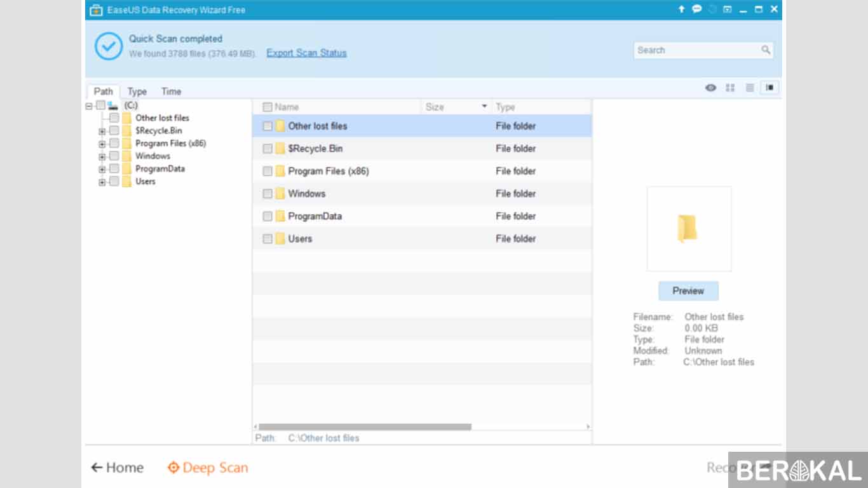
Task: Check the Windows folder checkbox in file list
Action: pyautogui.click(x=268, y=194)
